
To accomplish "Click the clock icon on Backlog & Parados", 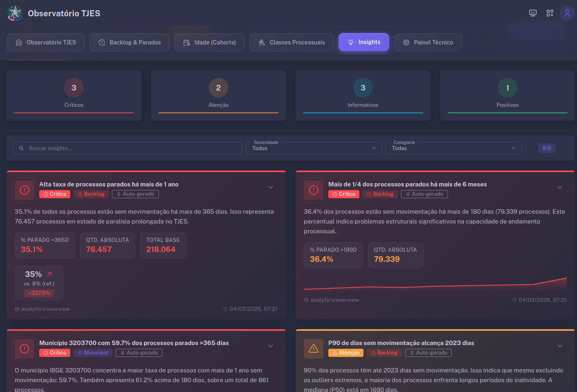I will pos(101,42).
